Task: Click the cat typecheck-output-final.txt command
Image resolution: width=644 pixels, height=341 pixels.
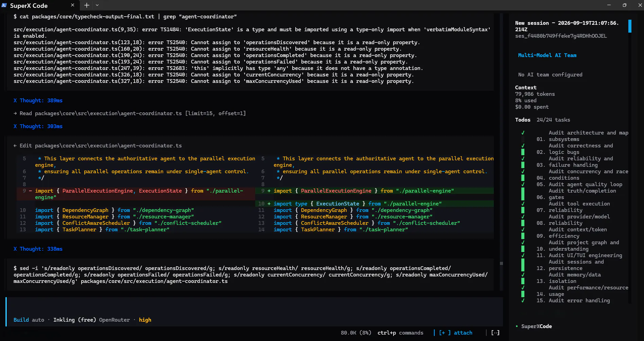Action: (125, 17)
